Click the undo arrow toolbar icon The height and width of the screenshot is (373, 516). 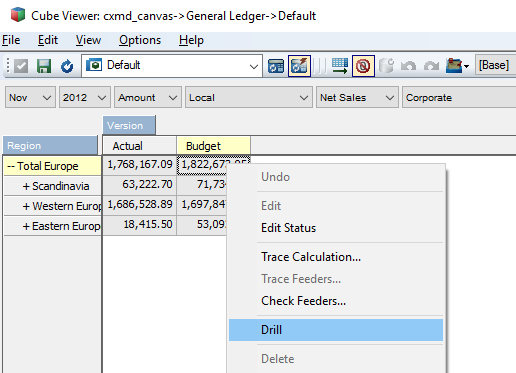[409, 66]
